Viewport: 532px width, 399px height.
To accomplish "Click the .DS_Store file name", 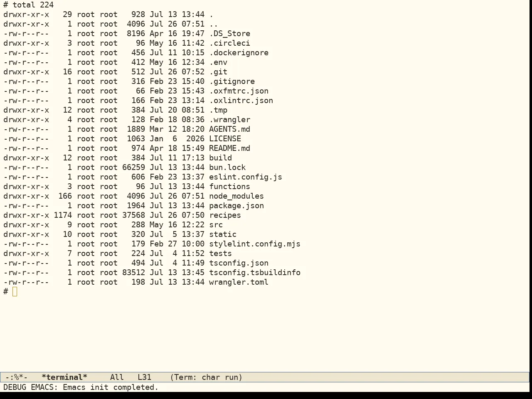I will point(229,34).
